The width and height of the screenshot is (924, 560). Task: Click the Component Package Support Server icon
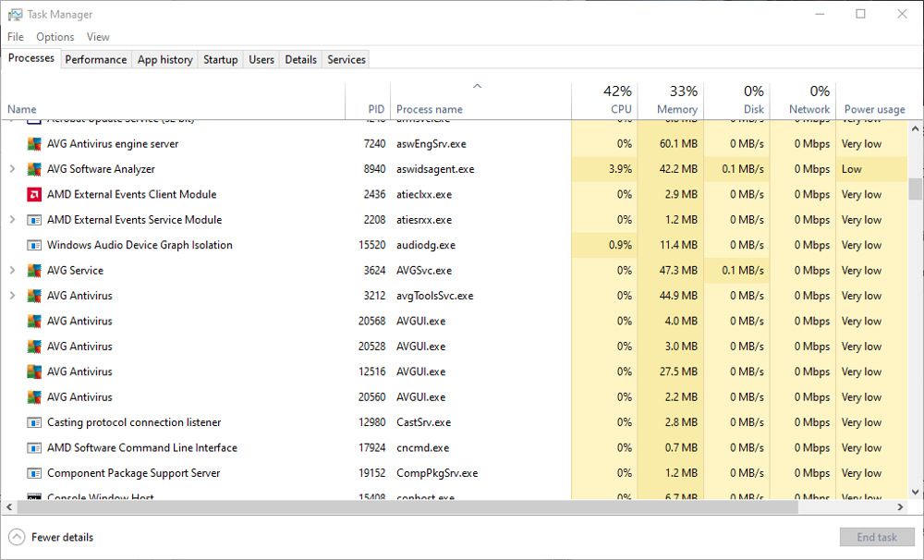pyautogui.click(x=34, y=473)
